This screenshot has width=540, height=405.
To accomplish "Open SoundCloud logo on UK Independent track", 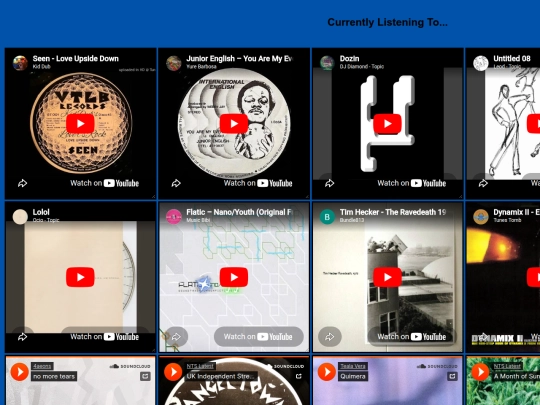I will pyautogui.click(x=283, y=366).
